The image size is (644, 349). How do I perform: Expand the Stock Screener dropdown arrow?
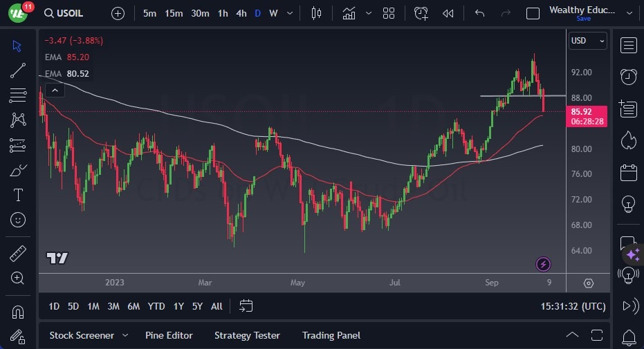coord(125,335)
